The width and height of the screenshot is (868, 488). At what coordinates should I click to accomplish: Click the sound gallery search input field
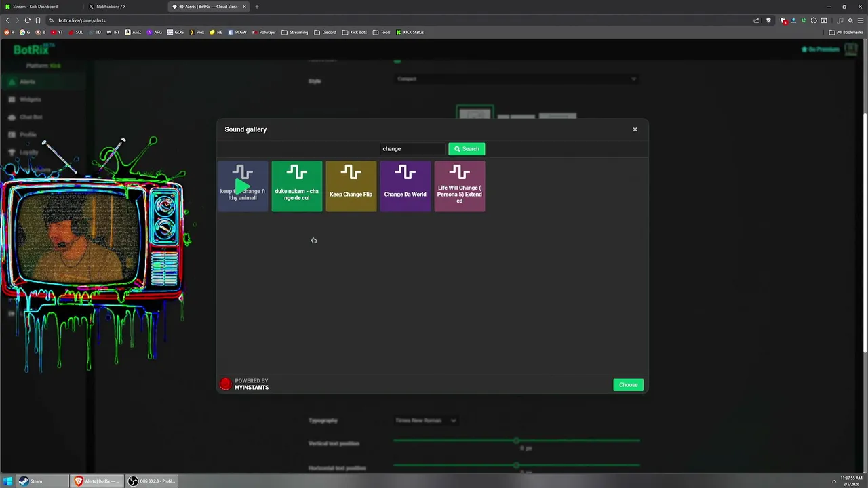(x=412, y=149)
